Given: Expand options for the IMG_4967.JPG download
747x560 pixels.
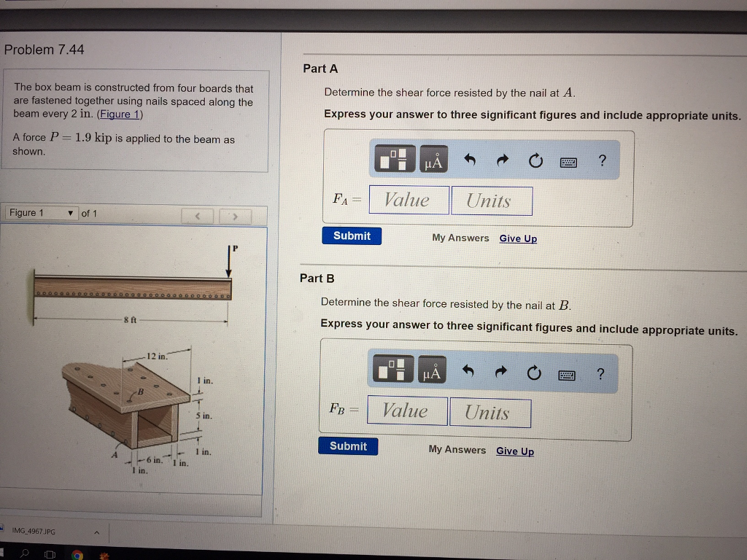Looking at the screenshot, I should tap(96, 532).
